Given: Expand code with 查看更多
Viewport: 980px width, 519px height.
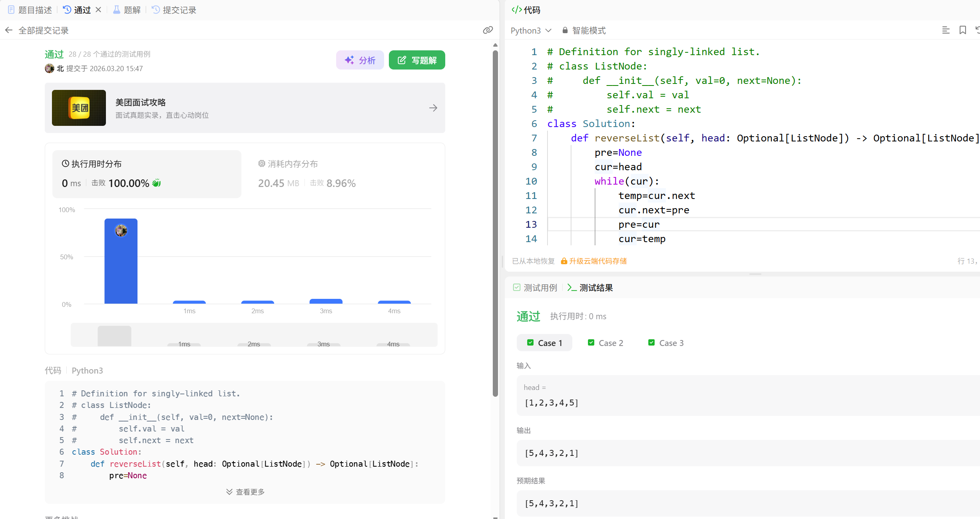Looking at the screenshot, I should click(x=245, y=492).
